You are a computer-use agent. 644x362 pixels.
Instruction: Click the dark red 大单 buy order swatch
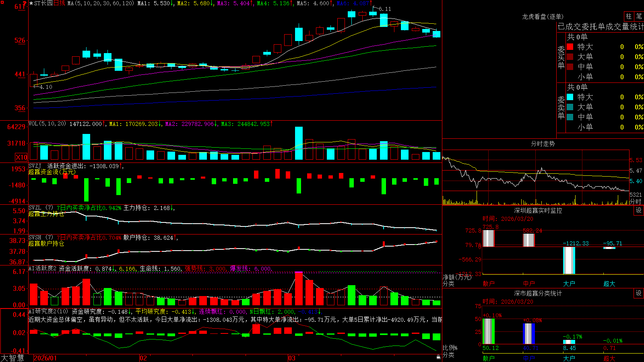tap(570, 57)
